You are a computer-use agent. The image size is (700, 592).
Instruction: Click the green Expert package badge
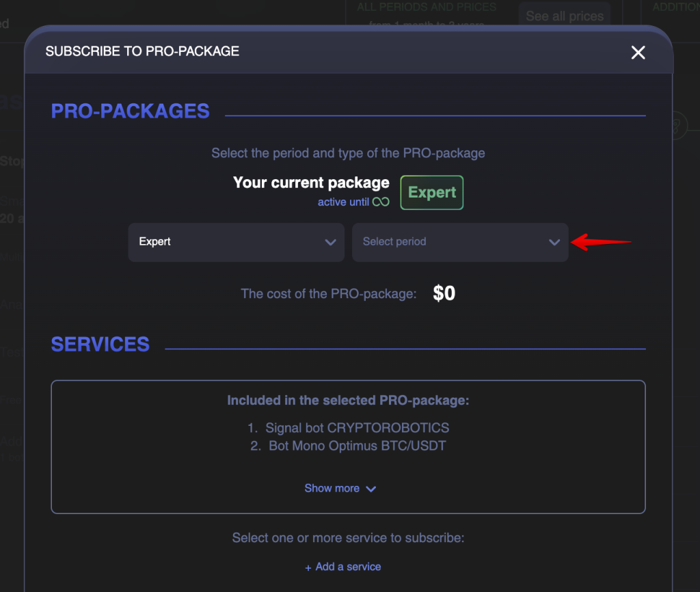pyautogui.click(x=432, y=192)
